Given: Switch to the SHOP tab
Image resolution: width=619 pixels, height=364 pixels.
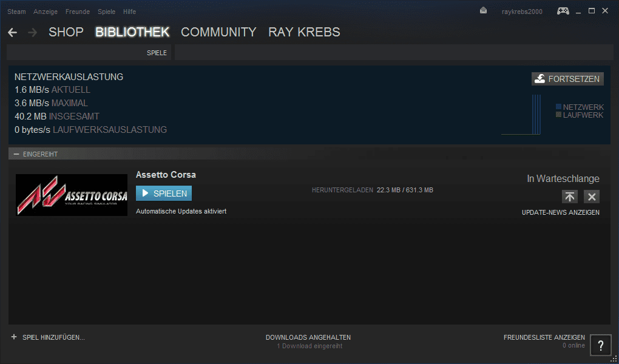Looking at the screenshot, I should 66,32.
